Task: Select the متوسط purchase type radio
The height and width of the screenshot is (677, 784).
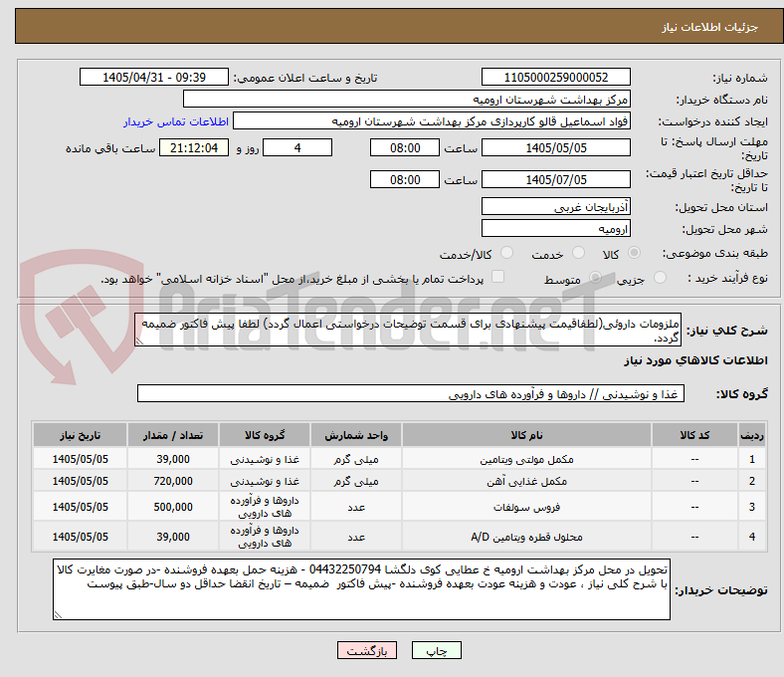Action: (x=595, y=277)
